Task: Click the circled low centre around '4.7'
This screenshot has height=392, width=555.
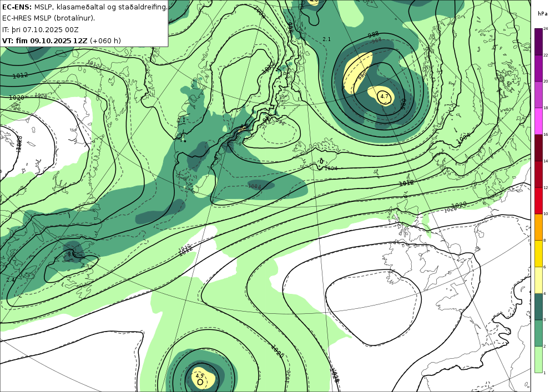Action: click(x=385, y=96)
